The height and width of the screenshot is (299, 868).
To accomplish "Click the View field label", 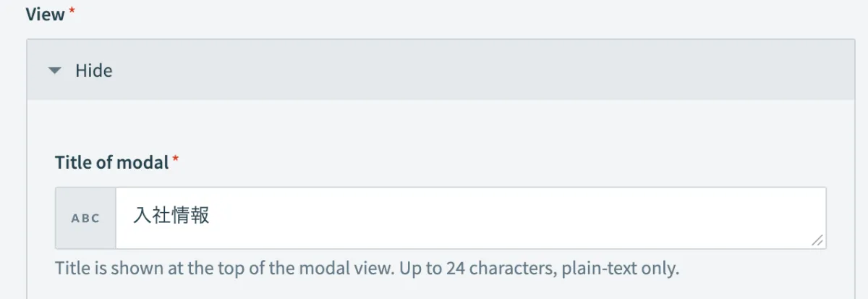I will click(45, 14).
